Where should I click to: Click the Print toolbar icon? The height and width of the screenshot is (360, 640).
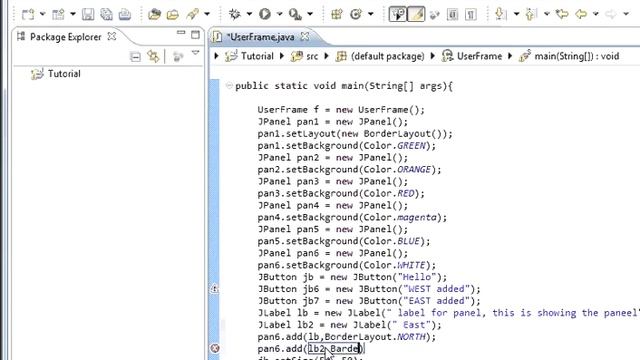(125, 14)
